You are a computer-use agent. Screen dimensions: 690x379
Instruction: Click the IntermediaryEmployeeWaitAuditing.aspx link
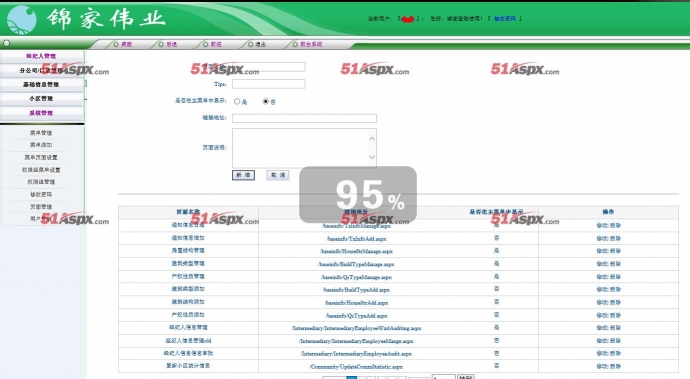[x=356, y=328]
